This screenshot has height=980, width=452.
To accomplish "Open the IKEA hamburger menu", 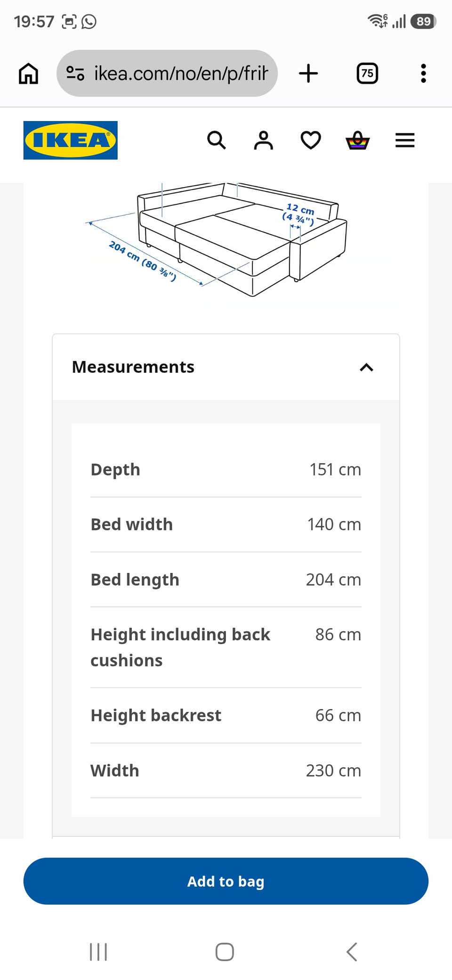I will point(405,140).
